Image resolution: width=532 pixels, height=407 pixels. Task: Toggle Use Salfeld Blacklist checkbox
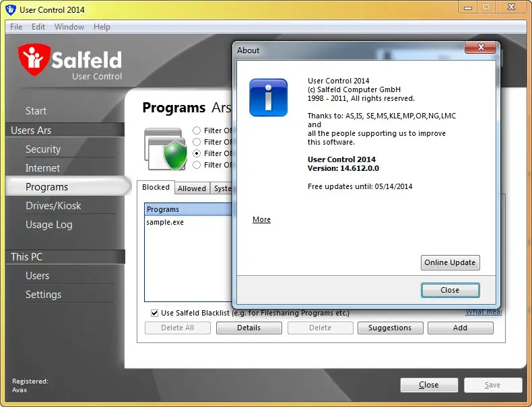click(x=154, y=313)
